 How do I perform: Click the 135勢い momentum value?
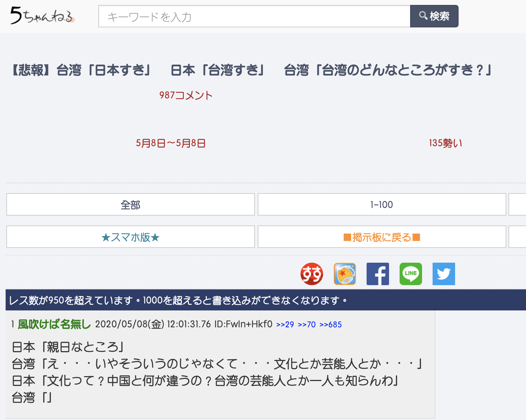(x=446, y=143)
